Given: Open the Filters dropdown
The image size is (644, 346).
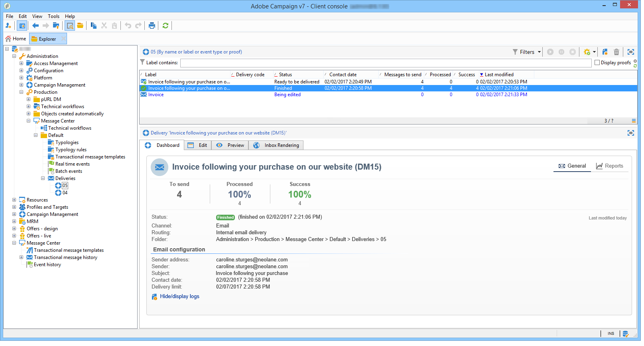Looking at the screenshot, I should coord(527,52).
